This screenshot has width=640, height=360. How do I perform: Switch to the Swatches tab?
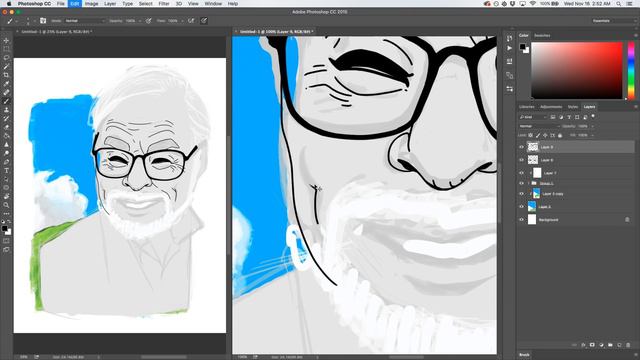click(542, 36)
